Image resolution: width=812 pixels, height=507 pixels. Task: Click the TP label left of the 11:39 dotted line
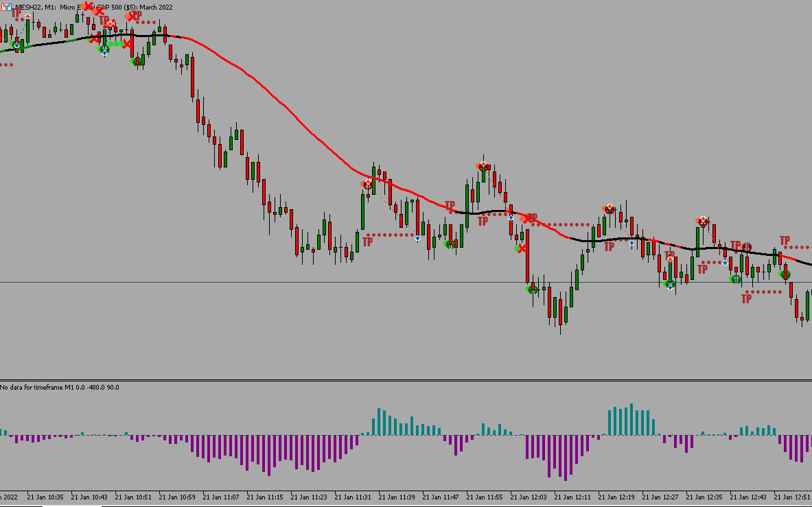pyautogui.click(x=368, y=241)
